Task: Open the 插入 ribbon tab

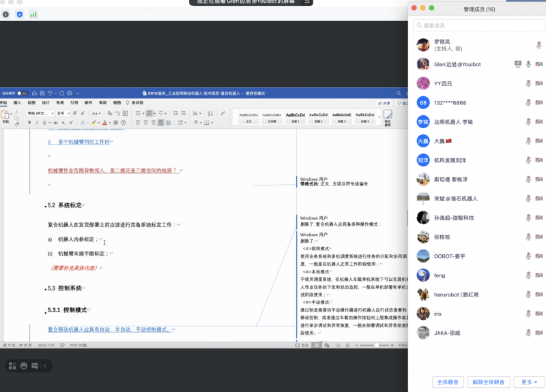Action: point(17,103)
